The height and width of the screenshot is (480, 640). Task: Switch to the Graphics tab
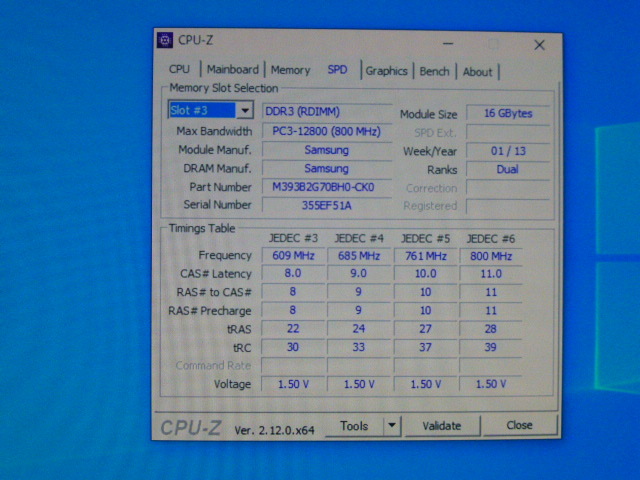pyautogui.click(x=386, y=71)
